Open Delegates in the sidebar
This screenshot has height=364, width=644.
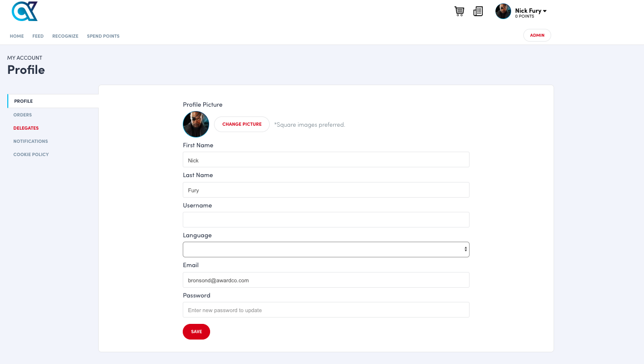pos(26,128)
